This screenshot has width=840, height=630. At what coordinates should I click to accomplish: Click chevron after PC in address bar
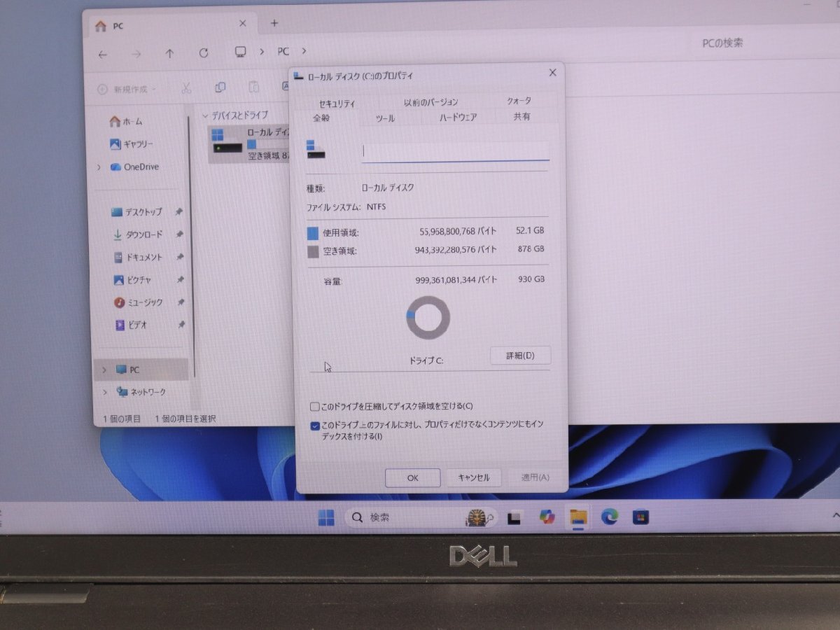point(304,51)
